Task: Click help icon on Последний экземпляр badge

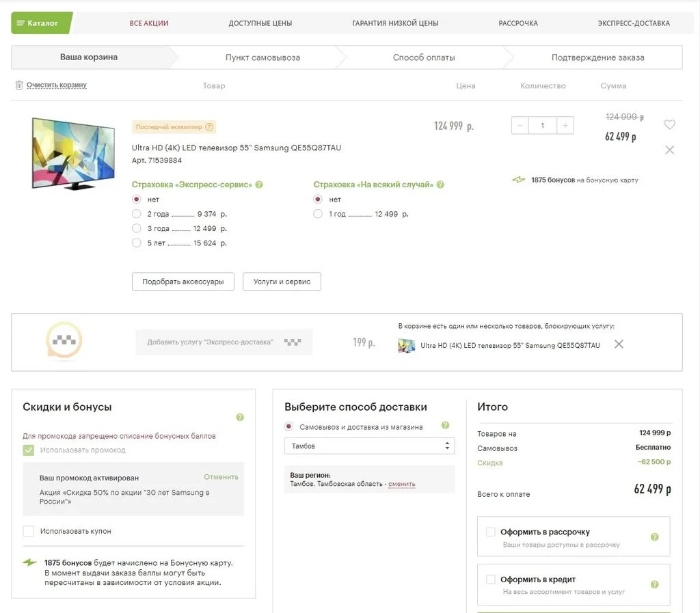Action: tap(209, 126)
